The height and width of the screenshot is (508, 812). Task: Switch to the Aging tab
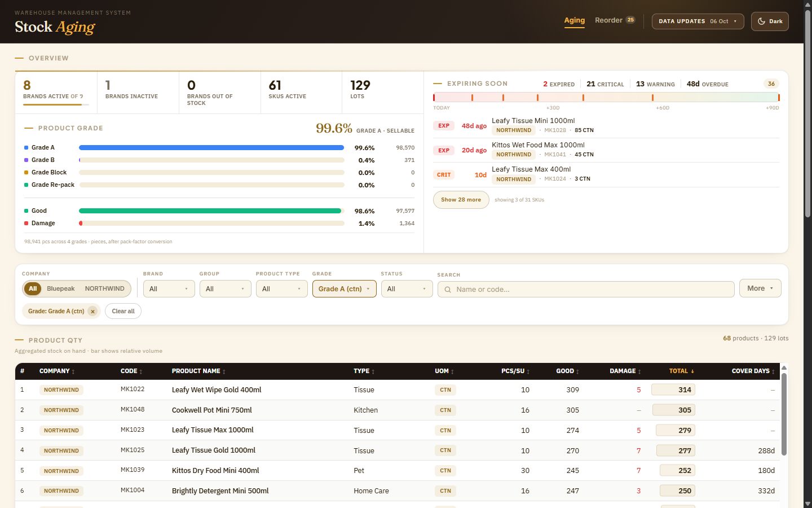tap(575, 20)
